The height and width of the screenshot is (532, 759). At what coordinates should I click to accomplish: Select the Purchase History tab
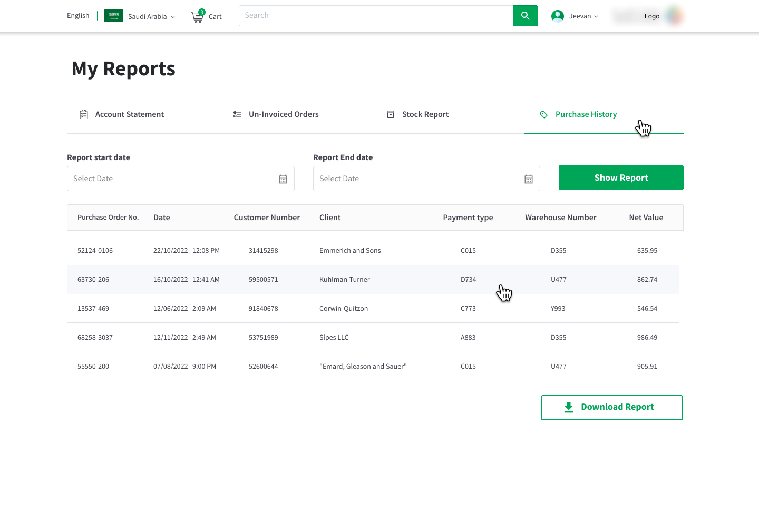pyautogui.click(x=586, y=114)
